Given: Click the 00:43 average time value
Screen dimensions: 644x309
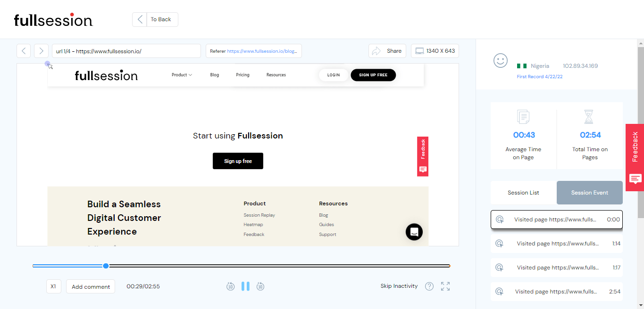Looking at the screenshot, I should [x=524, y=135].
